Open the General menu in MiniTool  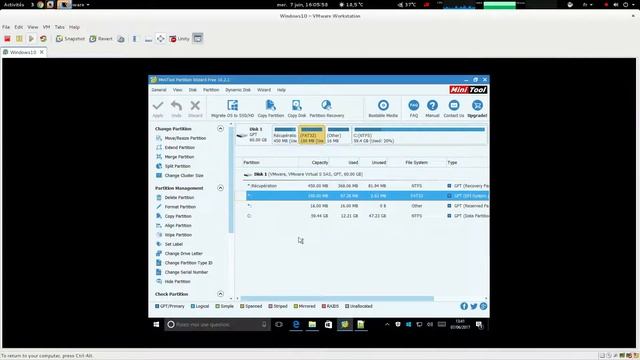coord(159,90)
